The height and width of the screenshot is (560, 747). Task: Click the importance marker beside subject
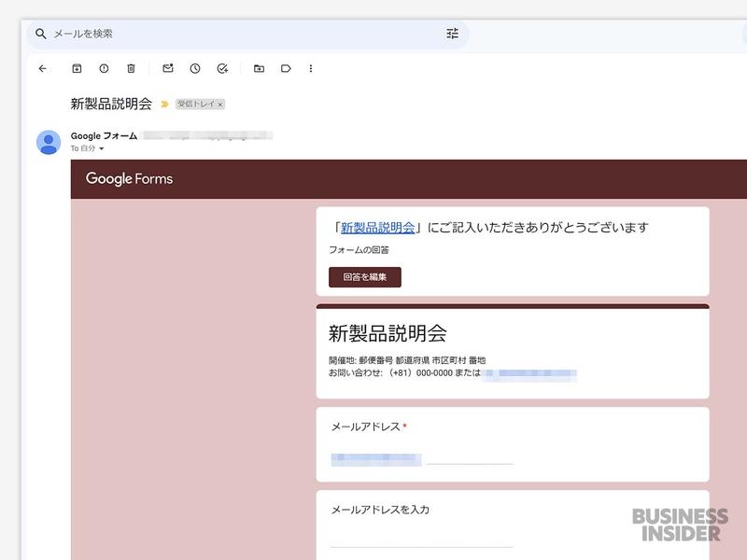pyautogui.click(x=164, y=104)
